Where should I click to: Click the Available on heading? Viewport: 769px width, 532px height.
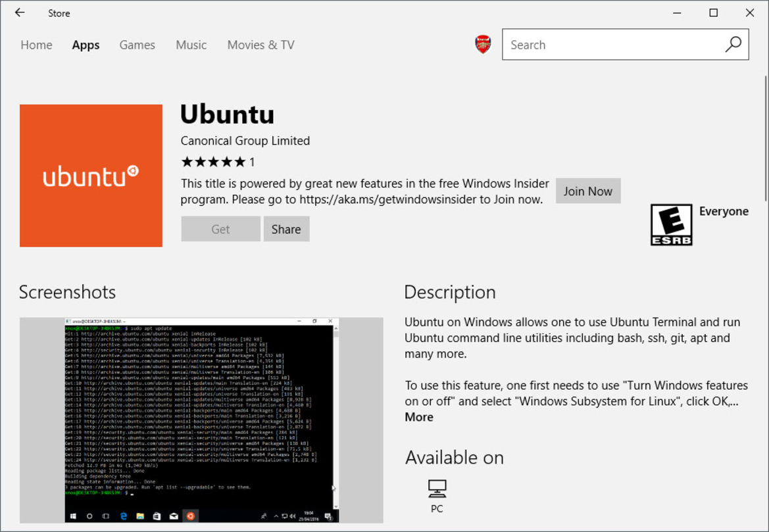click(x=454, y=458)
